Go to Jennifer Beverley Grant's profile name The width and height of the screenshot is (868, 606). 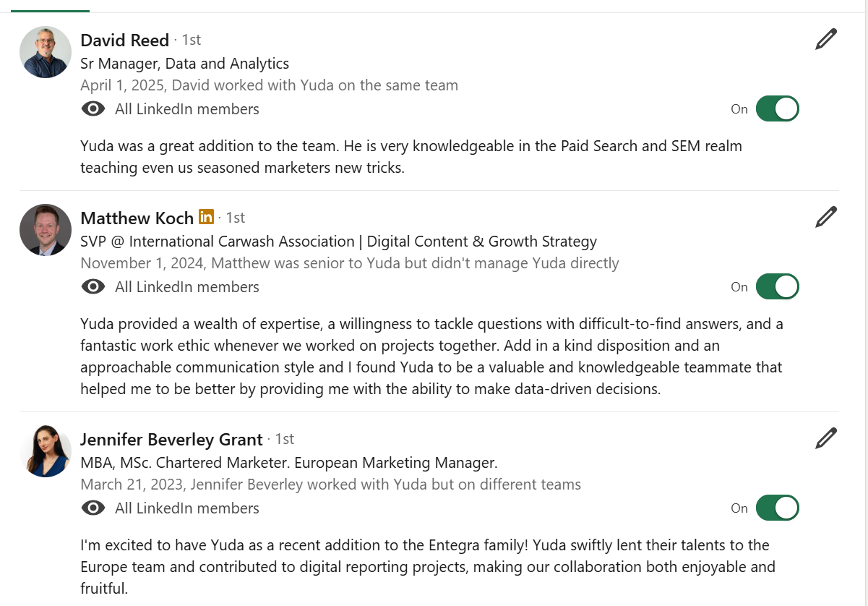[x=171, y=439]
